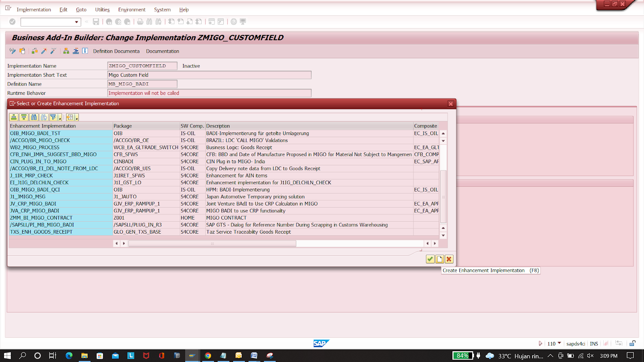This screenshot has width=644, height=362.
Task: Click the Windows Start button
Action: [x=7, y=356]
